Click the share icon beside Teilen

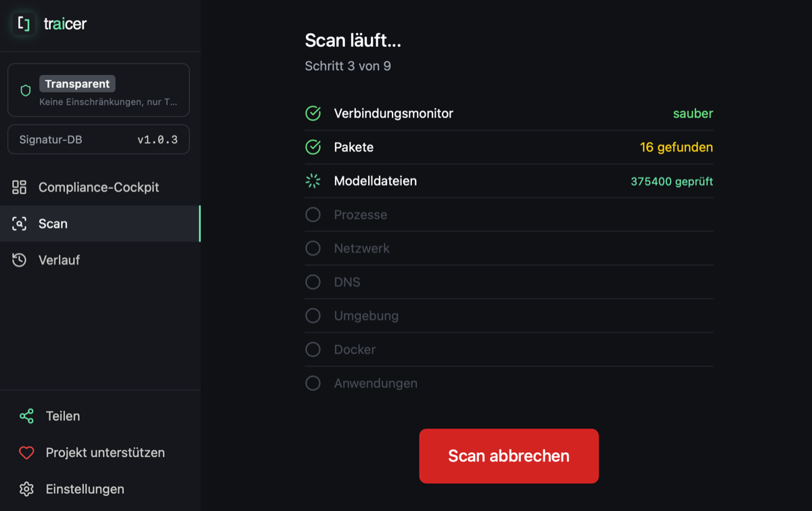[27, 416]
